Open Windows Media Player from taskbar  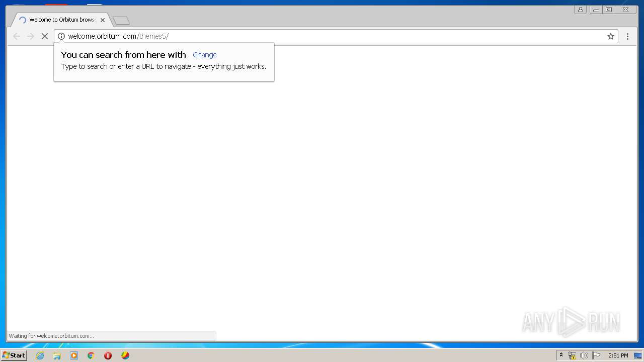tap(74, 355)
